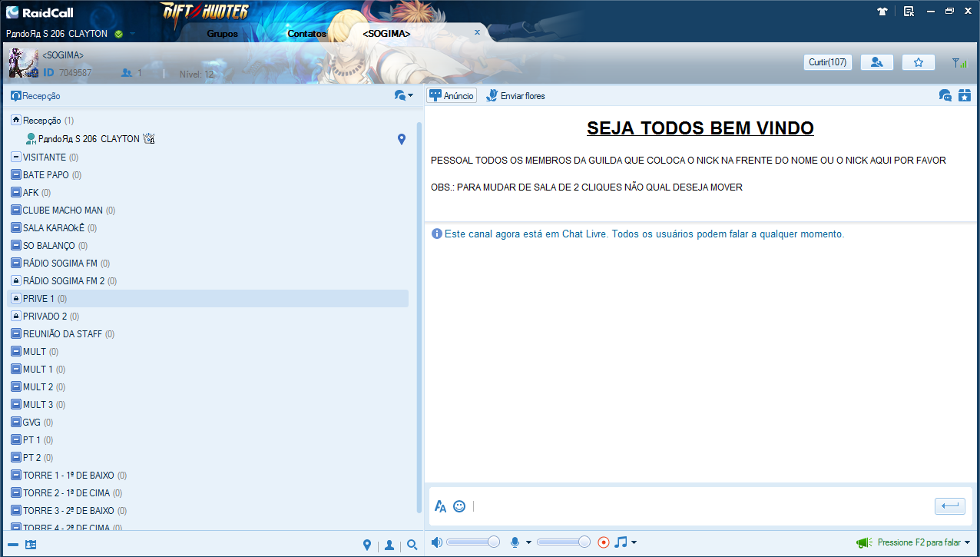Viewport: 980px width, 557px height.
Task: Open the skin (t-shirt) icon in title bar
Action: coord(882,12)
